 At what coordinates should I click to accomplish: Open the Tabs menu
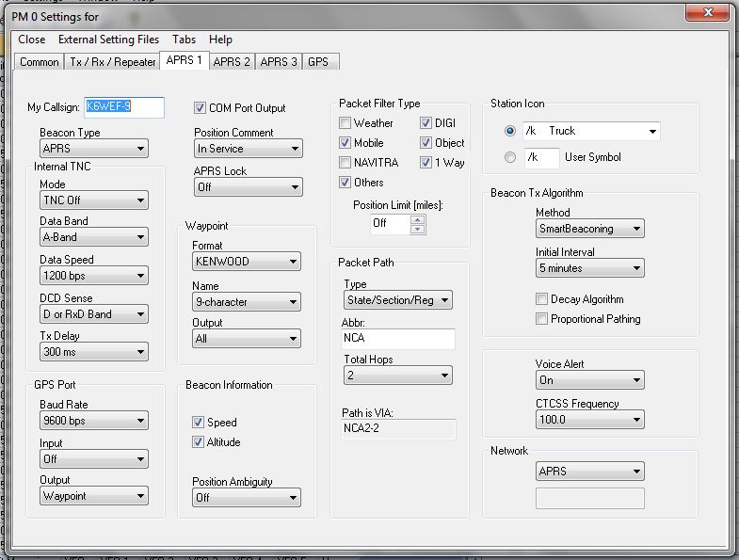click(x=184, y=40)
